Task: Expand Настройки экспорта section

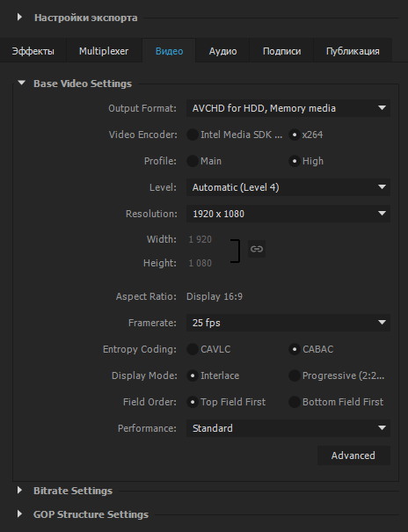Action: [19, 17]
